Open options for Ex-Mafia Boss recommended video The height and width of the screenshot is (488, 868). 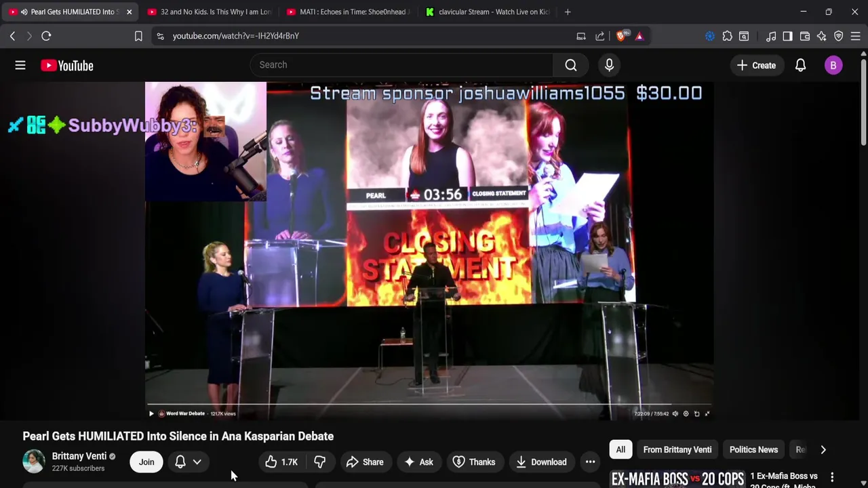coord(832,477)
